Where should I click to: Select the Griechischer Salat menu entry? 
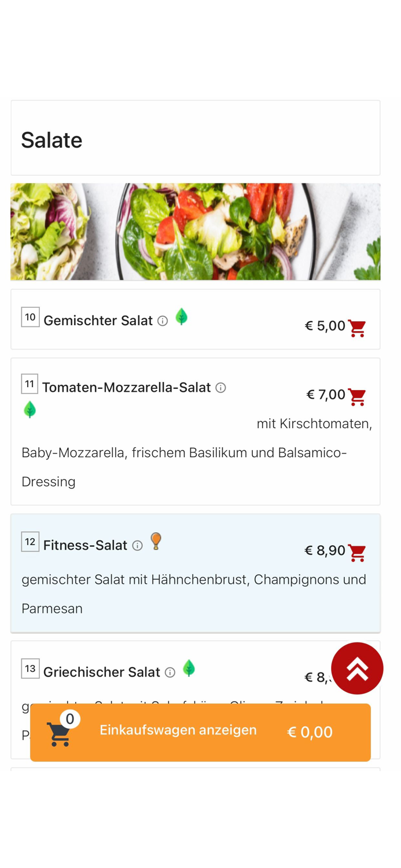click(x=102, y=672)
